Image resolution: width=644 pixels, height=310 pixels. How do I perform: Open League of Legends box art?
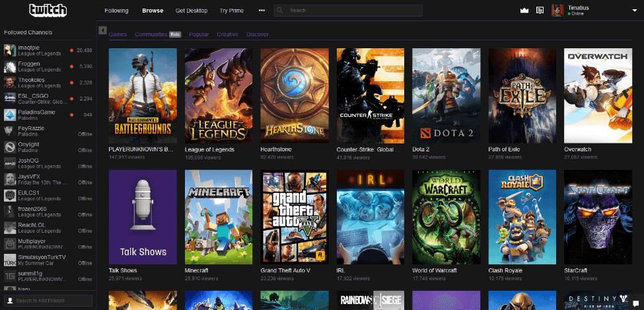(x=219, y=96)
